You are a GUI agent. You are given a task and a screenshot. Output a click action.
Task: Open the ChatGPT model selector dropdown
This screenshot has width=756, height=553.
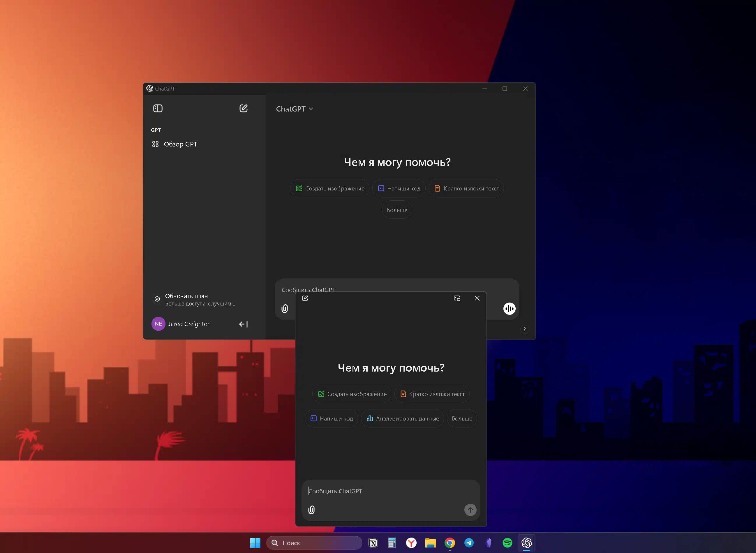click(295, 109)
